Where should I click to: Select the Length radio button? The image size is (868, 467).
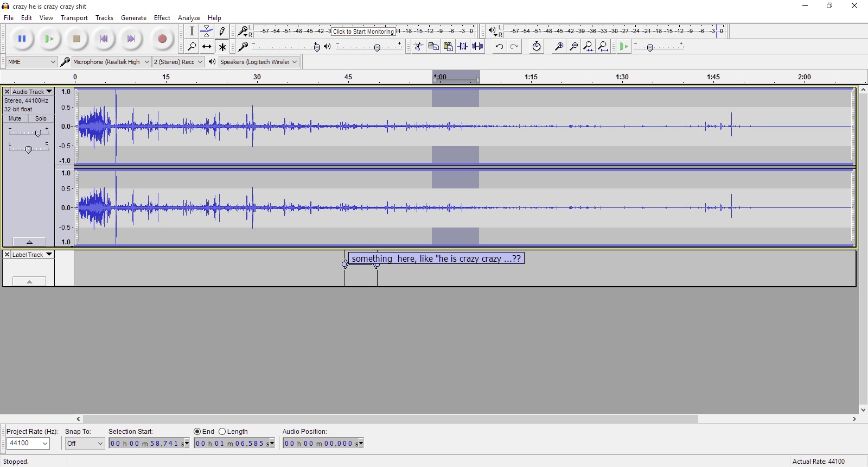pyautogui.click(x=222, y=432)
